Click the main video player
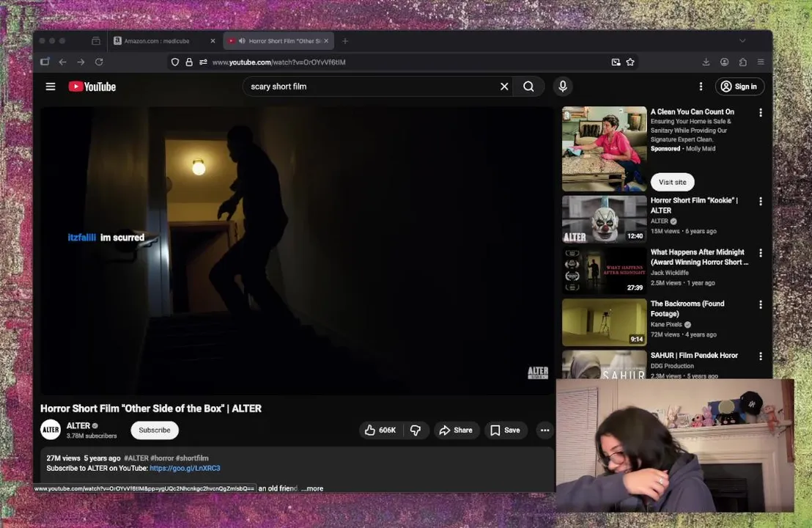This screenshot has width=812, height=528. [x=298, y=251]
